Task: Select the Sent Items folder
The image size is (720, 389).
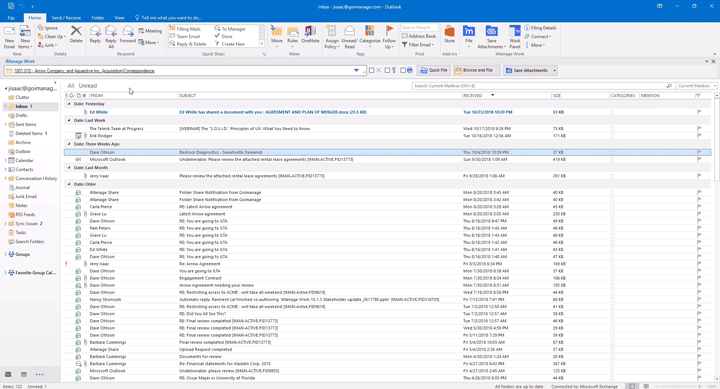Action: 26,124
